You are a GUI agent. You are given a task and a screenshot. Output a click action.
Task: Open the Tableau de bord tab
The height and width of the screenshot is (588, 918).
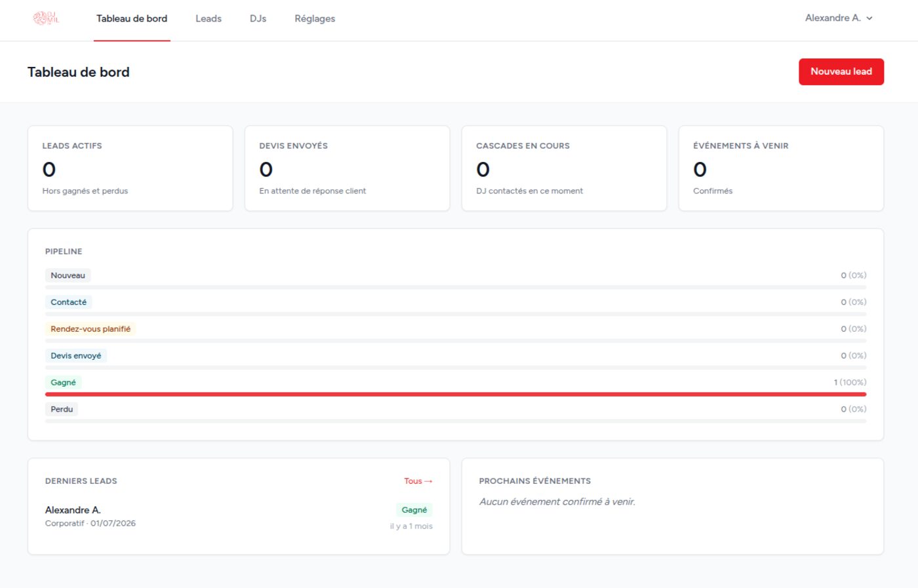coord(132,18)
